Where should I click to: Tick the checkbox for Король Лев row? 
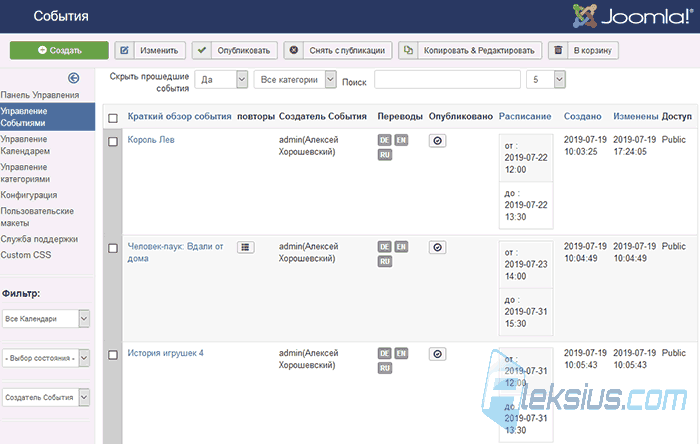point(113,141)
